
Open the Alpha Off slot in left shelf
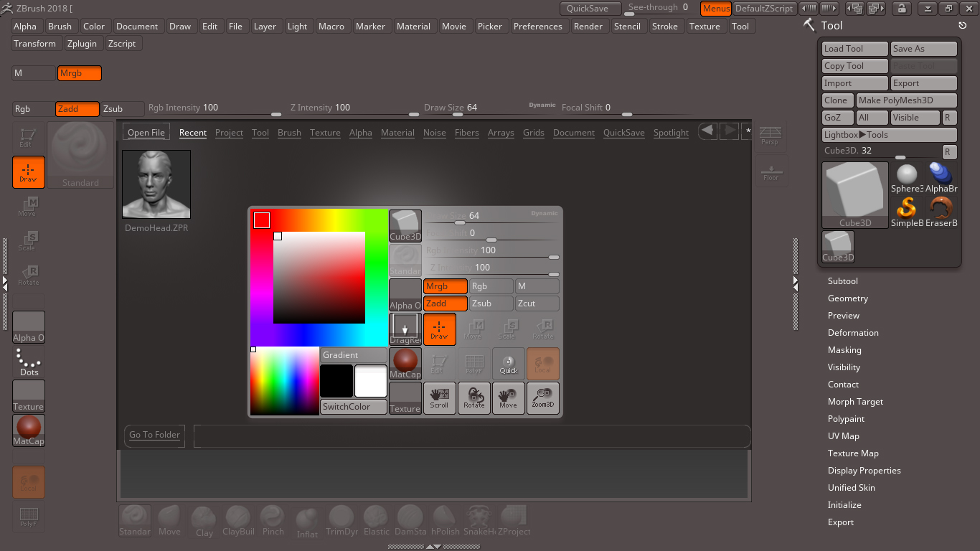click(29, 327)
